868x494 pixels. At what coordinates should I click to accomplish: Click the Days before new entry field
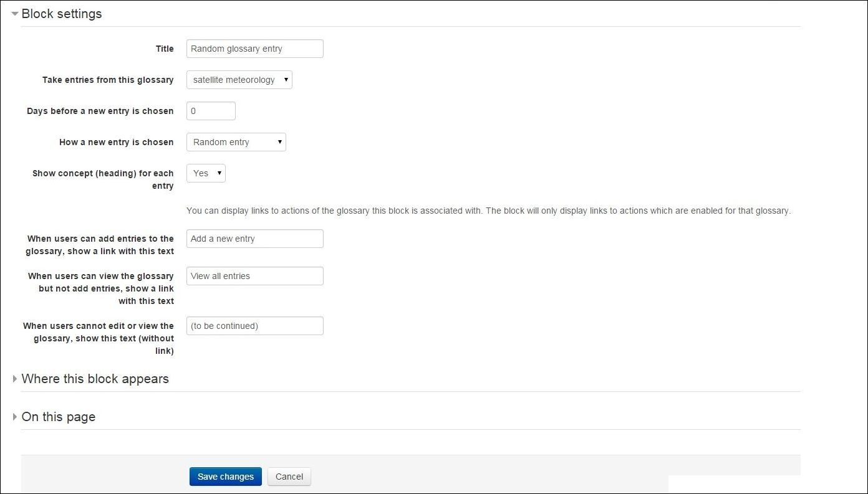211,111
